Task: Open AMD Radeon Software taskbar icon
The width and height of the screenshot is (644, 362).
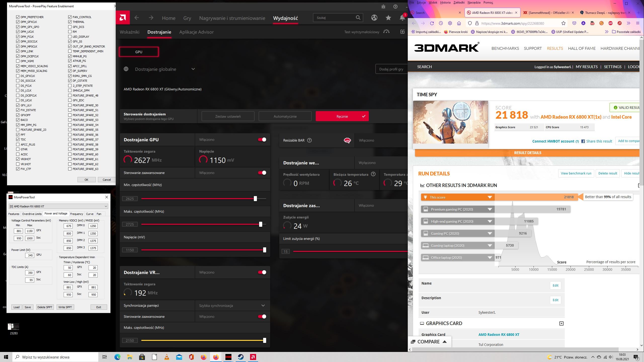Action: pyautogui.click(x=253, y=357)
